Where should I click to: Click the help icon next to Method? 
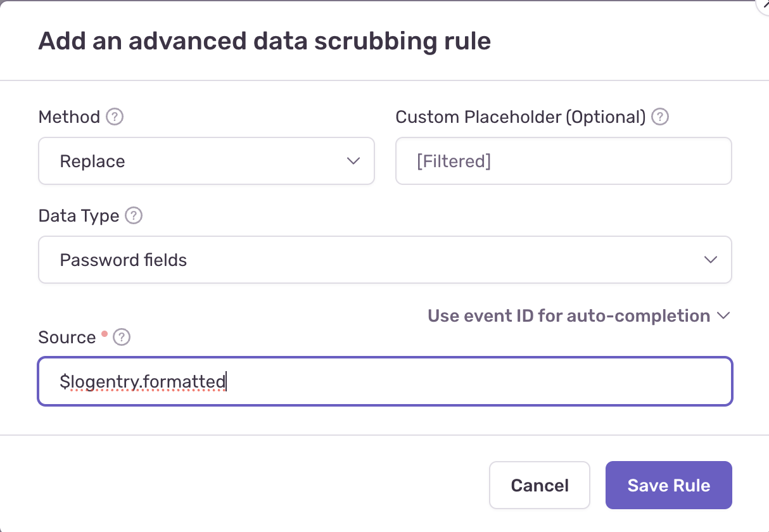[115, 117]
